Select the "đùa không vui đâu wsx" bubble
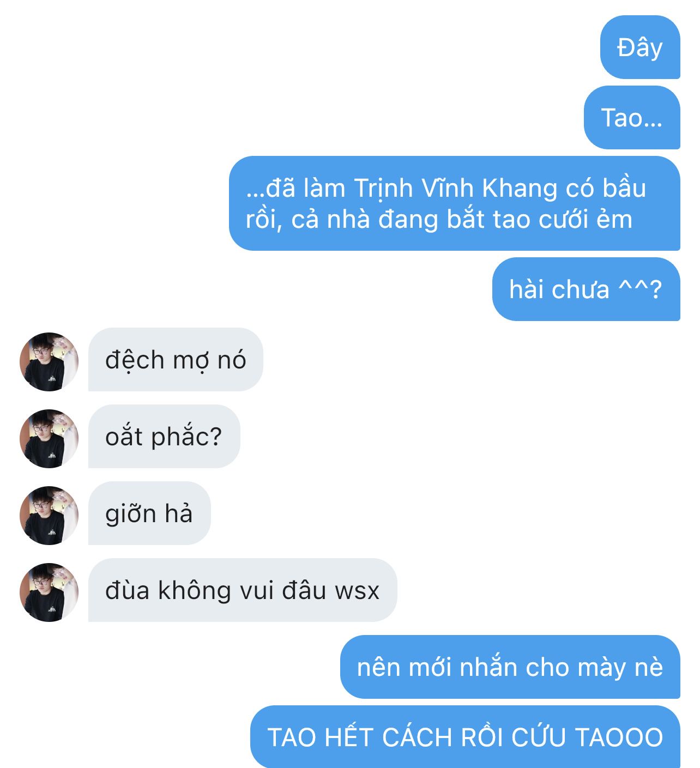700x768 pixels. [243, 590]
